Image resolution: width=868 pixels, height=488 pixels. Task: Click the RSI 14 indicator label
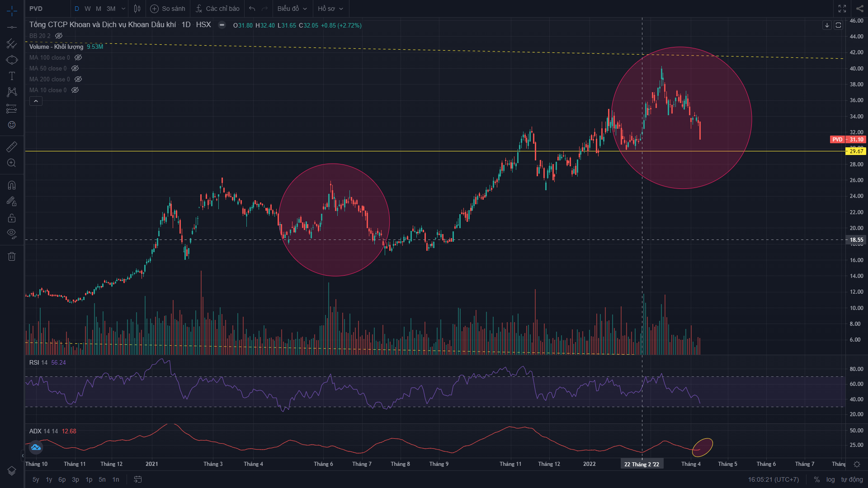click(38, 362)
